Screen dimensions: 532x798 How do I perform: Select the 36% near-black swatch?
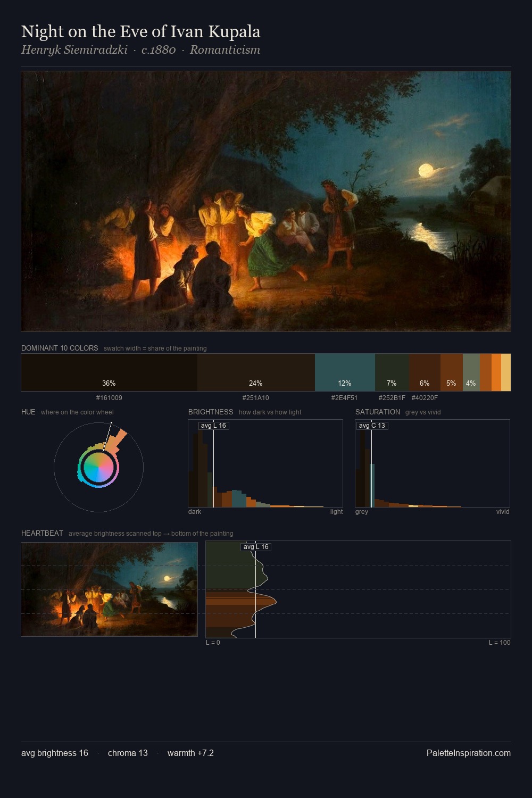point(109,372)
